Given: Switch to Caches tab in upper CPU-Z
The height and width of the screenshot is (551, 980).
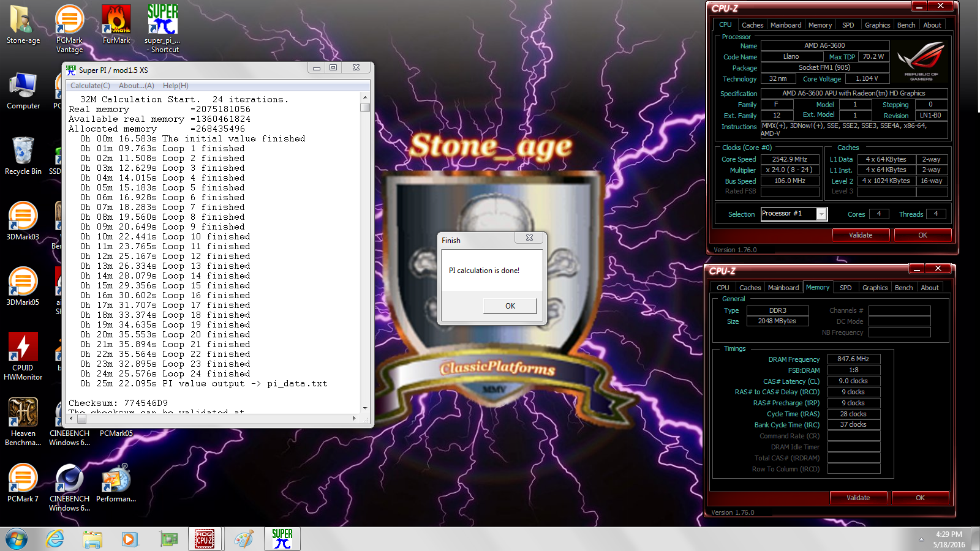Looking at the screenshot, I should click(752, 25).
